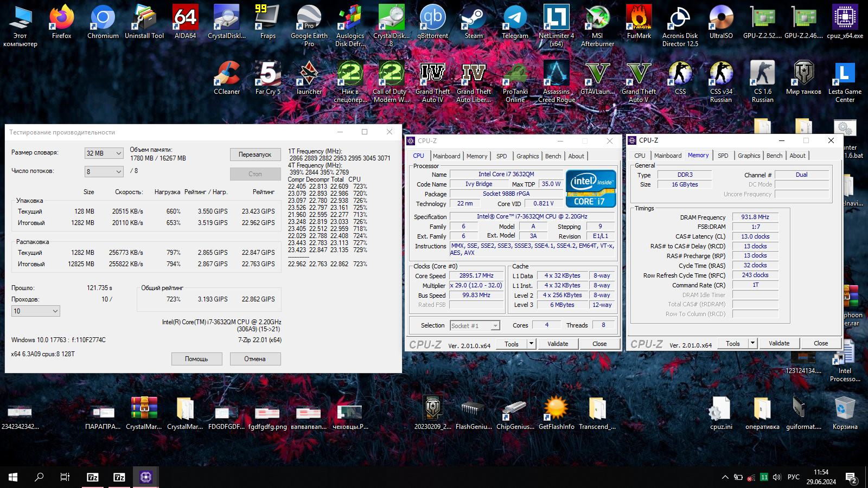Open the Windows Start menu
This screenshot has width=868, height=488.
[x=13, y=477]
